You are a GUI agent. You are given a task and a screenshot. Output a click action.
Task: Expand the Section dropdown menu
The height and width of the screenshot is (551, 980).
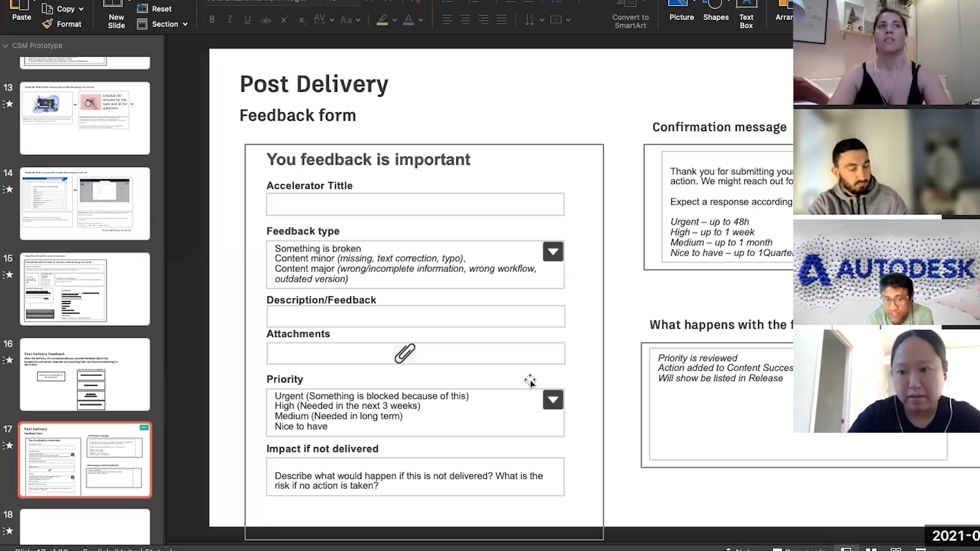coord(185,24)
